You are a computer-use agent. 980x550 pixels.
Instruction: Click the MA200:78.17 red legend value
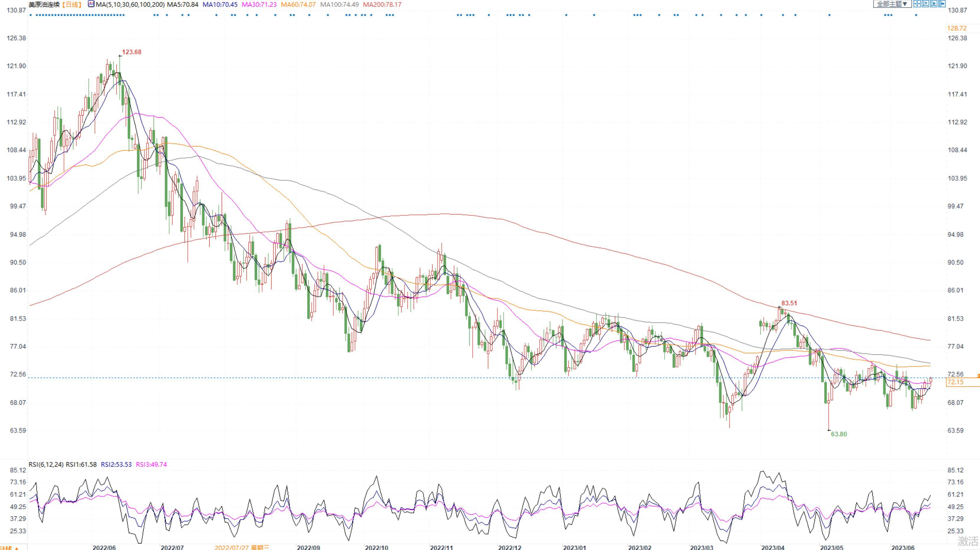382,4
